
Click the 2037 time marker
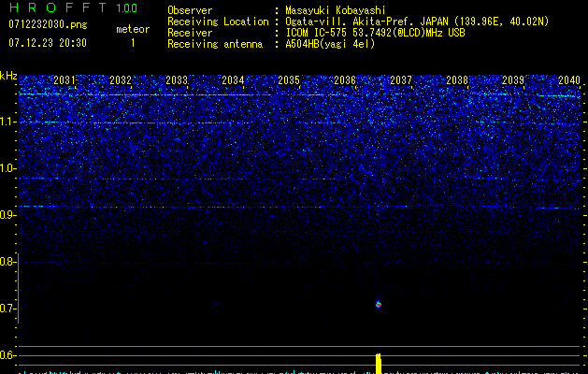(x=401, y=79)
